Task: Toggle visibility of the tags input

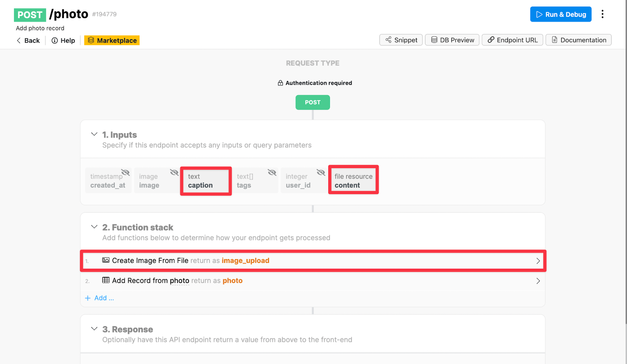Action: (x=272, y=172)
